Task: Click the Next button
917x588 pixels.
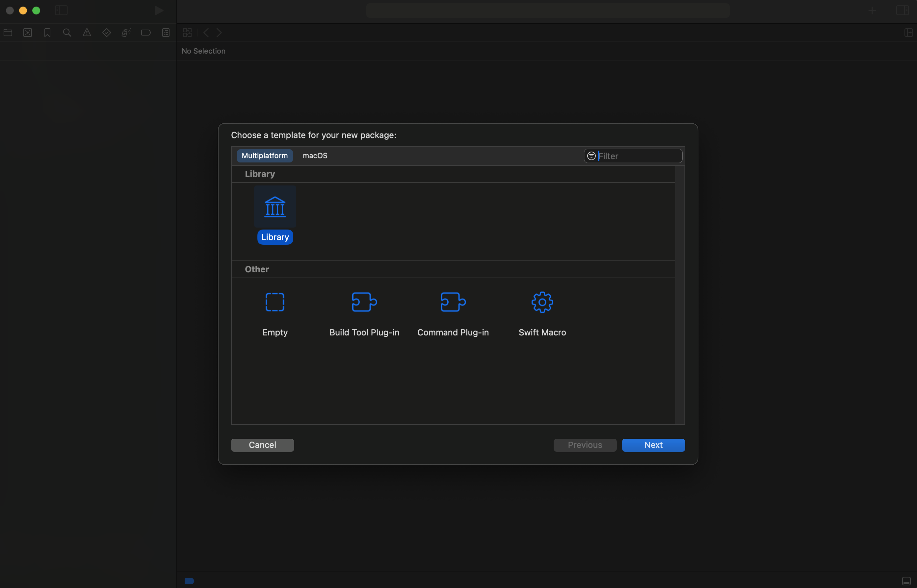Action: [653, 445]
